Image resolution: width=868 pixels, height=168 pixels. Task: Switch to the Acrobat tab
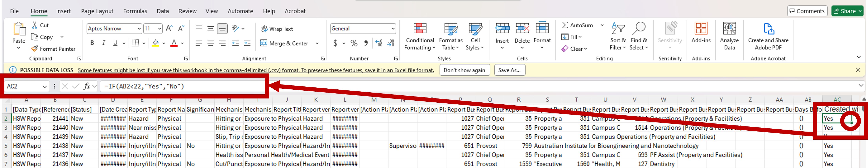(295, 11)
